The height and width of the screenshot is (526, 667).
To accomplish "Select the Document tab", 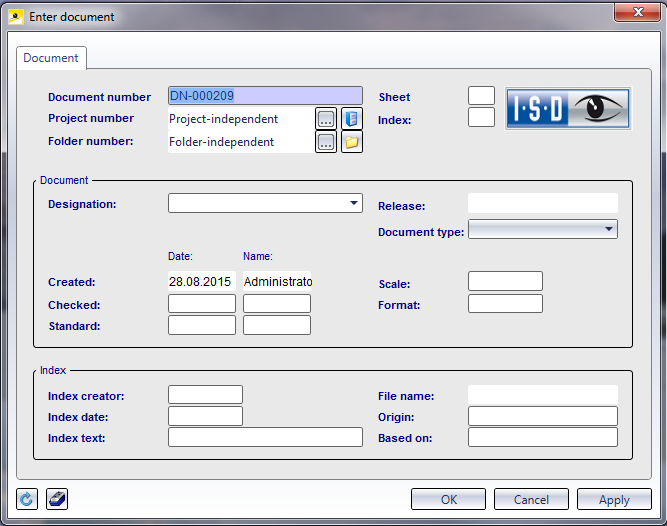I will point(51,58).
